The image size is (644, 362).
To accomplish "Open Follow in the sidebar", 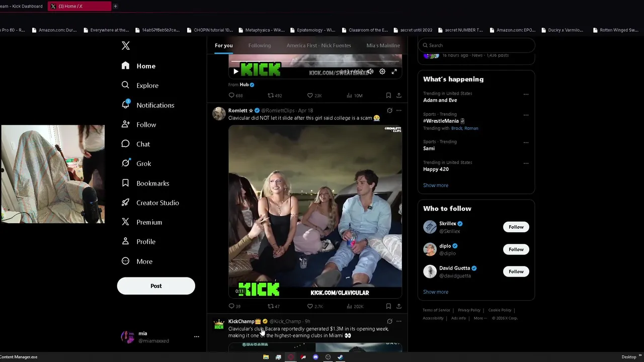I will (139, 125).
